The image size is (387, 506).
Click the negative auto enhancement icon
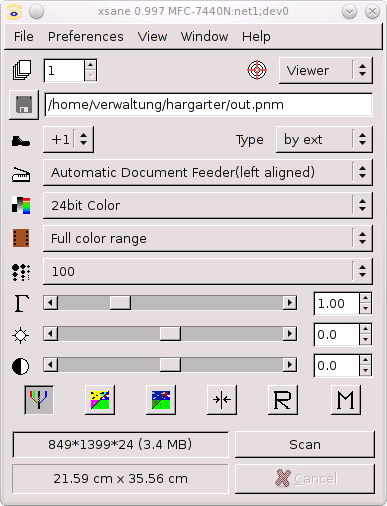point(100,400)
